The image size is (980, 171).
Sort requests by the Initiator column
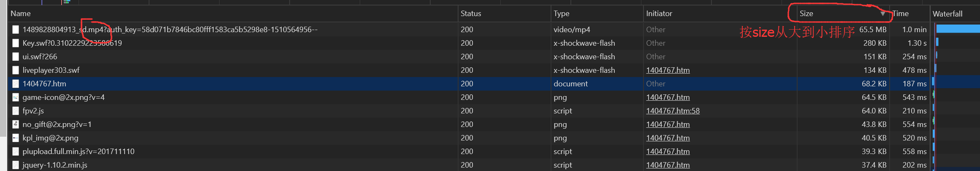pos(720,14)
